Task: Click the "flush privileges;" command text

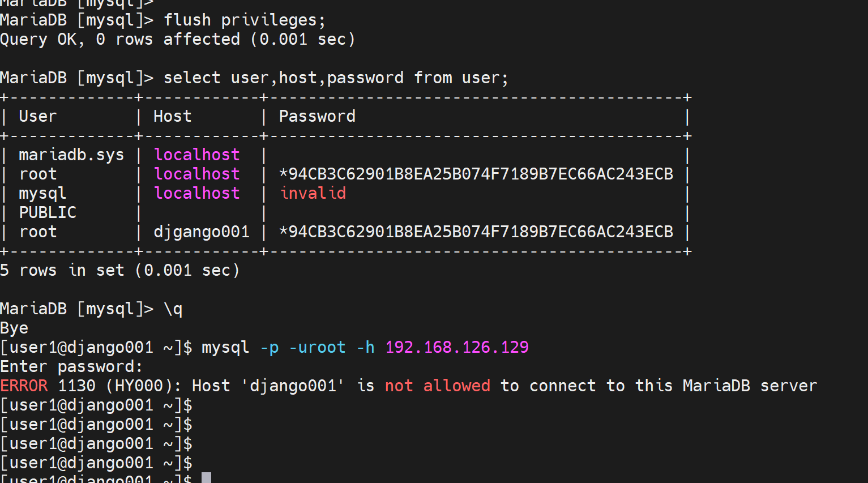Action: pyautogui.click(x=244, y=20)
